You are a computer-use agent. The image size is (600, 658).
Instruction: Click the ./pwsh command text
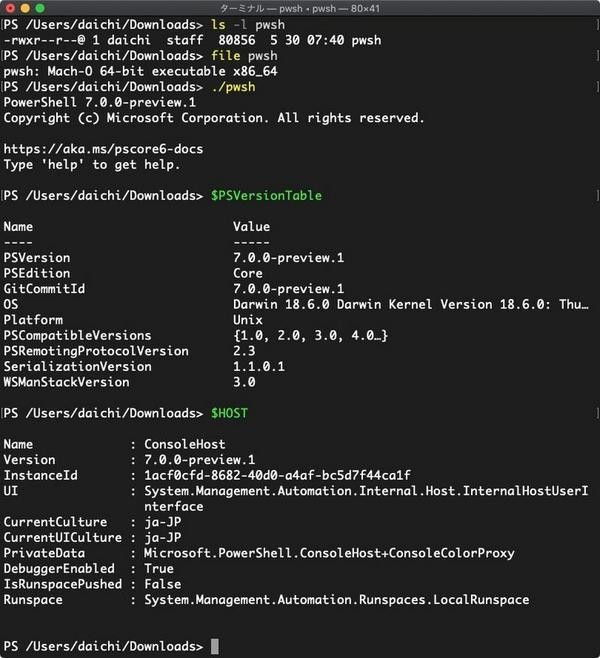click(233, 87)
